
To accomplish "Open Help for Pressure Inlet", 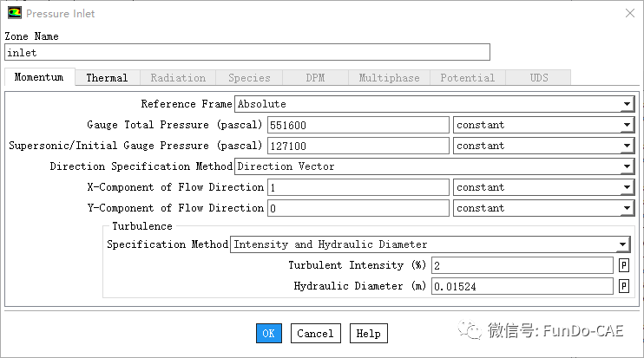I will [x=368, y=334].
